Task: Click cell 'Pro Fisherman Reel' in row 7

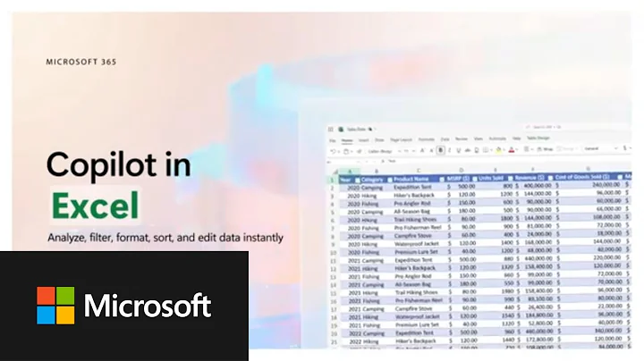Action: click(418, 227)
